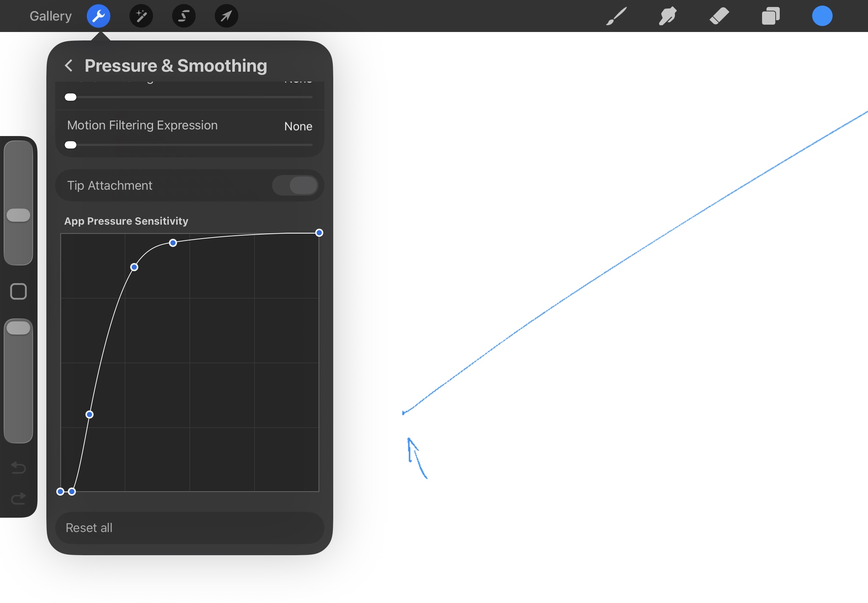Open the blue active color swatch

pyautogui.click(x=822, y=16)
